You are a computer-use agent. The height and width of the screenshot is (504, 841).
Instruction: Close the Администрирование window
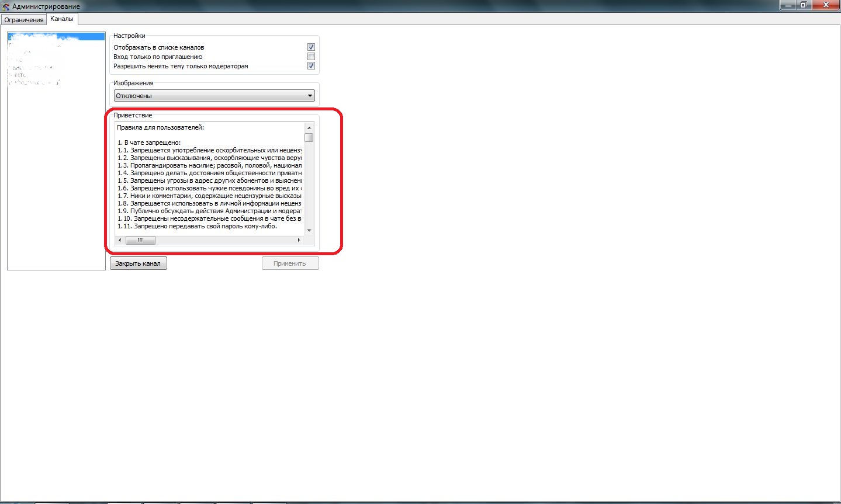(826, 5)
